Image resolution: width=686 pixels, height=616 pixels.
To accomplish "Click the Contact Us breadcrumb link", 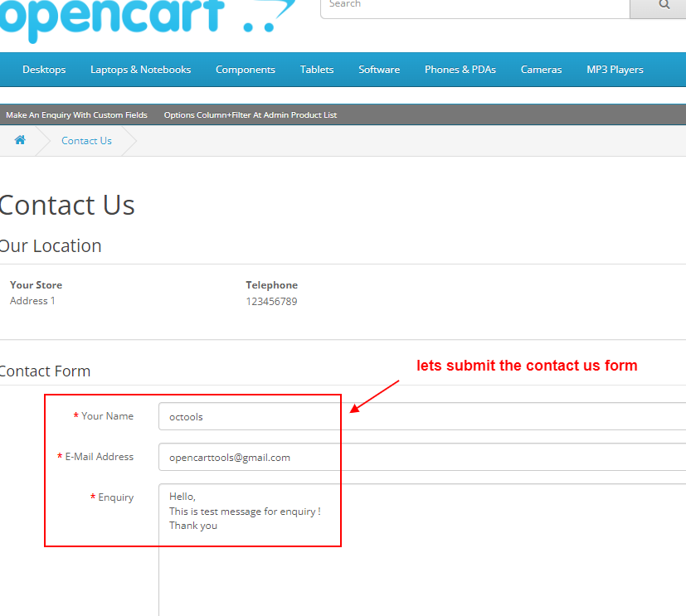I will click(x=86, y=141).
